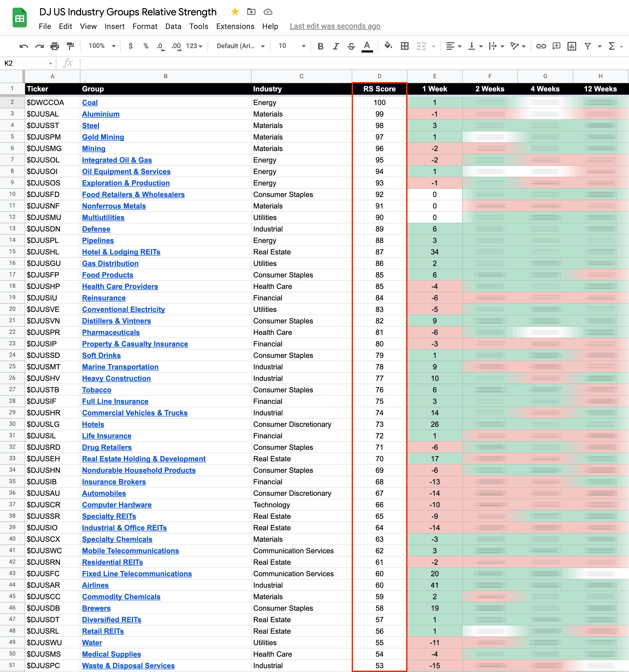Open Last edit was seconds ago link

coord(335,26)
